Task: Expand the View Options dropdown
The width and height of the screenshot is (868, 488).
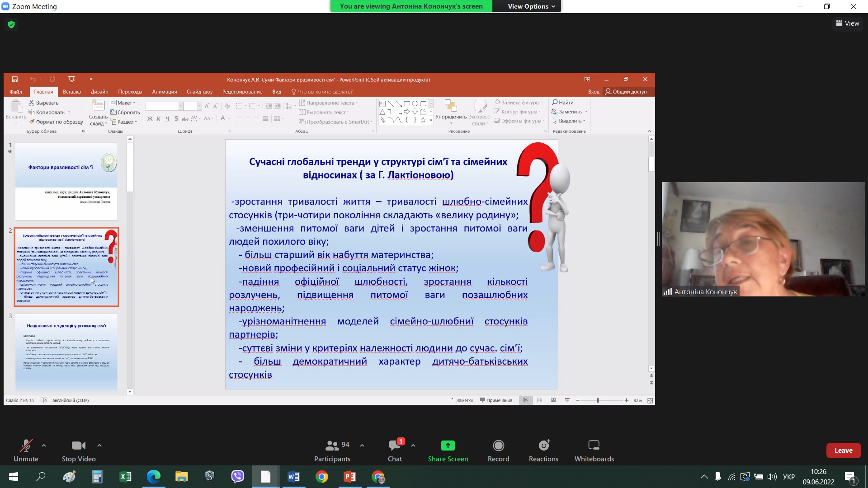Action: tap(531, 6)
